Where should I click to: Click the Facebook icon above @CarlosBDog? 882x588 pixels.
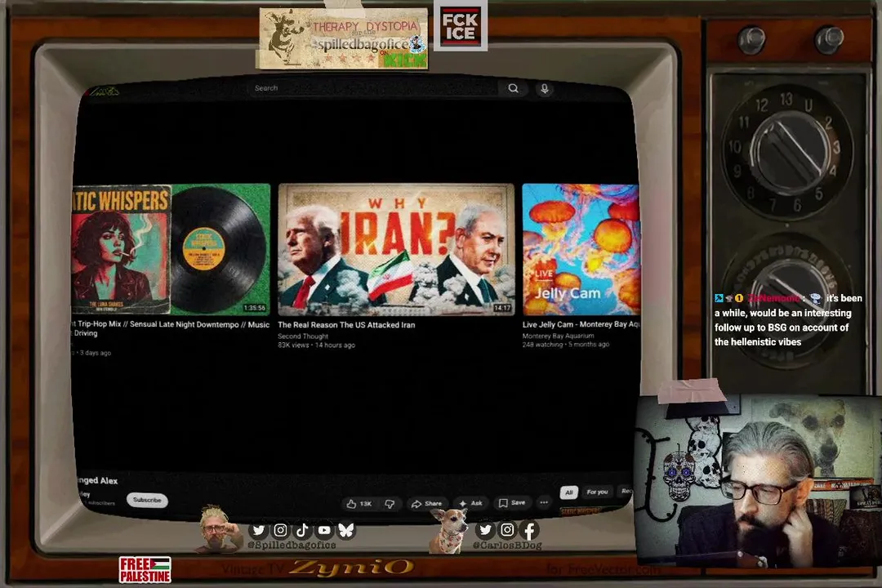529,529
